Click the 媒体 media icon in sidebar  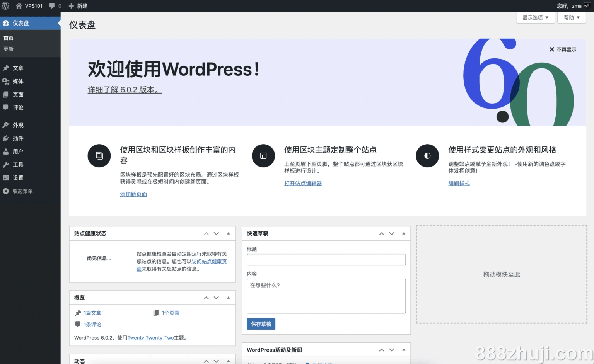click(x=6, y=81)
